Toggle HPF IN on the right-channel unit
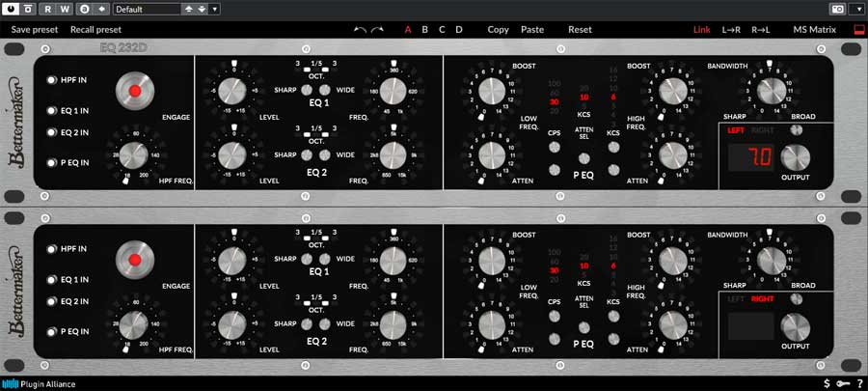The image size is (868, 391). 52,249
